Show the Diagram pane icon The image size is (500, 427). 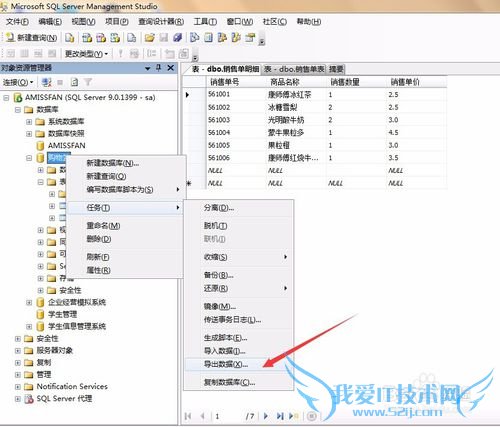pos(11,53)
